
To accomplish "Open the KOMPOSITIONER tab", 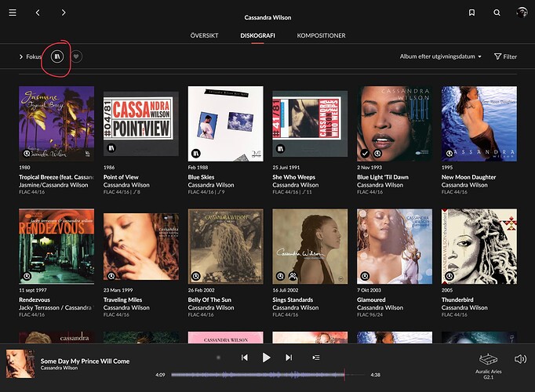I will (321, 35).
